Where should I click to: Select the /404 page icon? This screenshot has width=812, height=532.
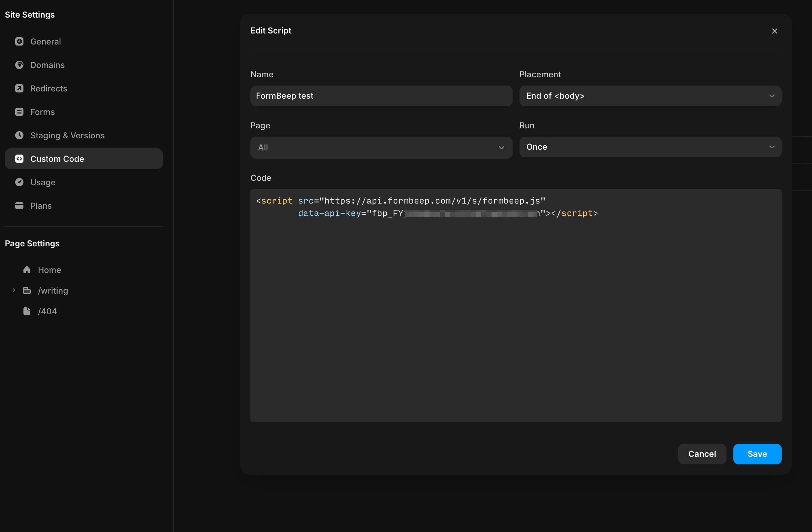point(27,311)
